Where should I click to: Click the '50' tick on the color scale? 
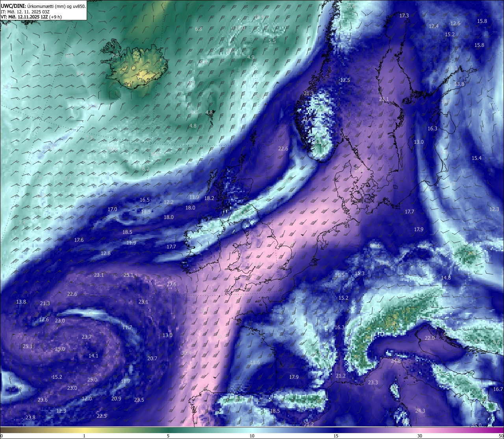point(501,436)
